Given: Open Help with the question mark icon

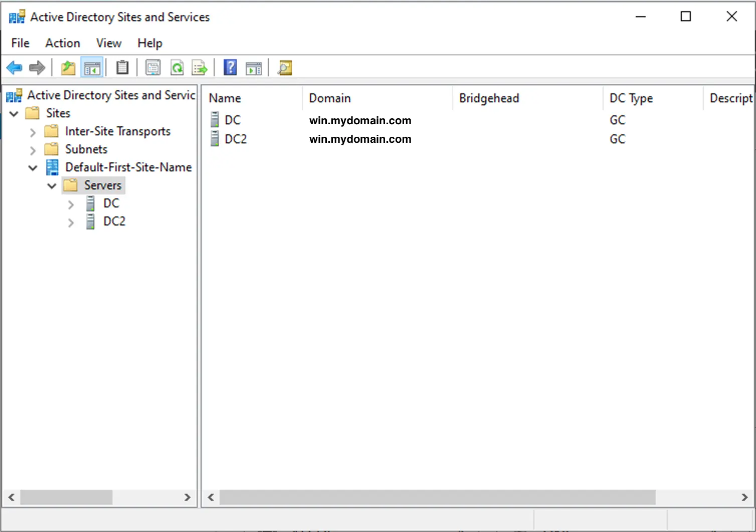Looking at the screenshot, I should [230, 67].
